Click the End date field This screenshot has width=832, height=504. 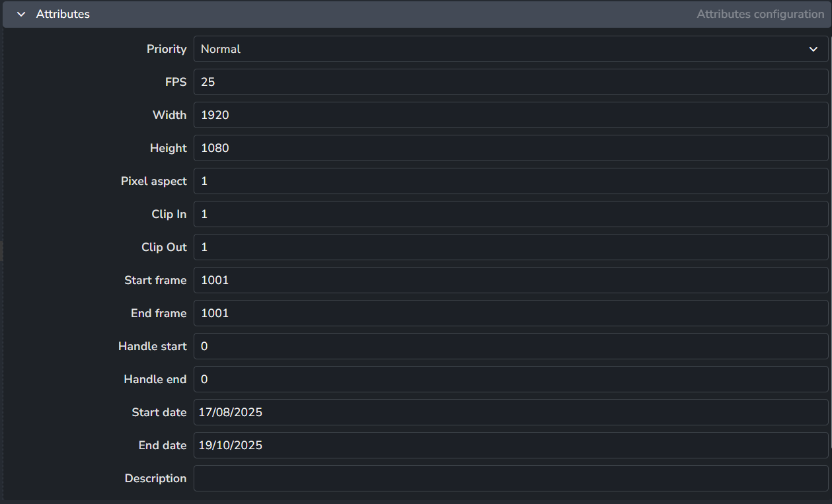(x=510, y=445)
